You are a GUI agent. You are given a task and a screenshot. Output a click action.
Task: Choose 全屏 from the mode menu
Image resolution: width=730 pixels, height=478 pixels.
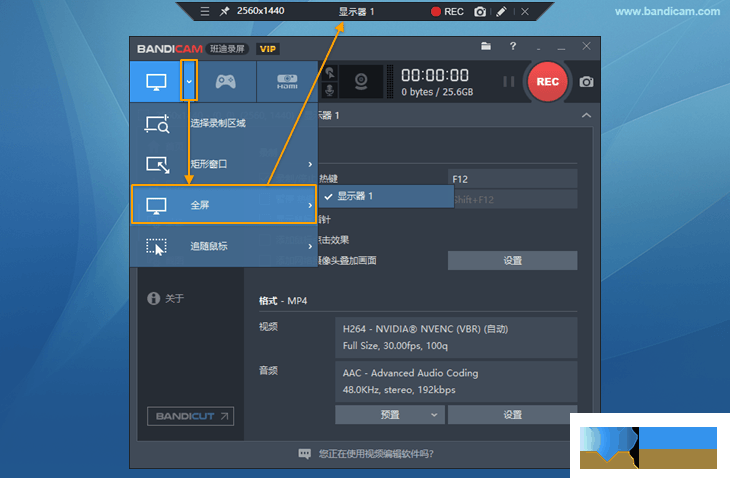(224, 205)
